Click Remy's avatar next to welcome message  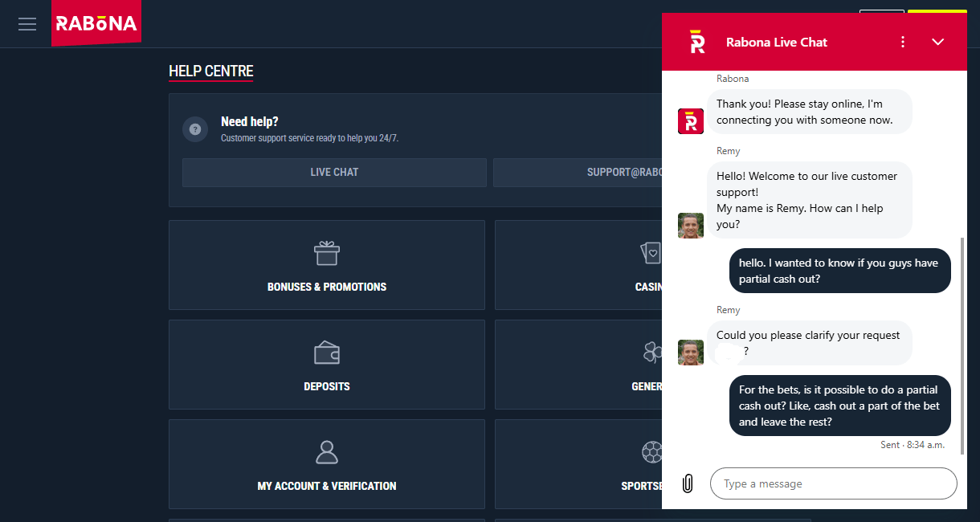691,226
